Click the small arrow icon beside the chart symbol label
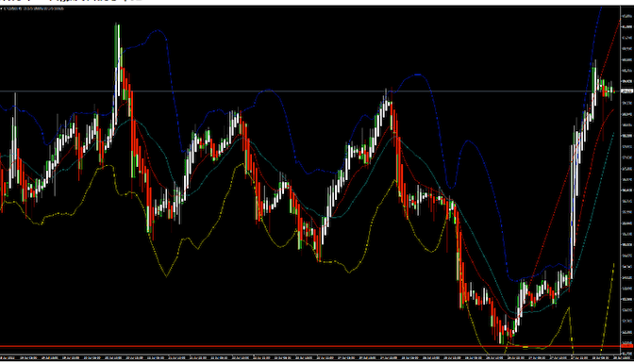This screenshot has width=634, height=364. pyautogui.click(x=1, y=8)
